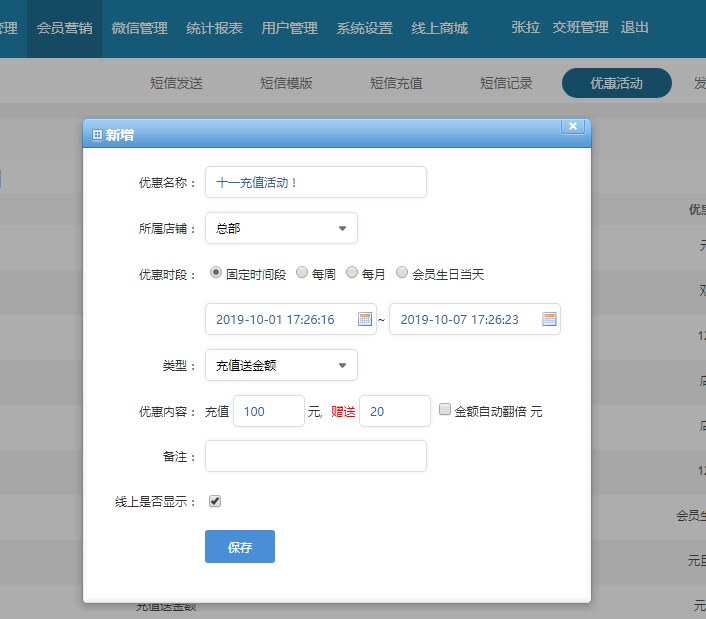
Task: Open the 微信管理 menu
Action: click(x=139, y=28)
